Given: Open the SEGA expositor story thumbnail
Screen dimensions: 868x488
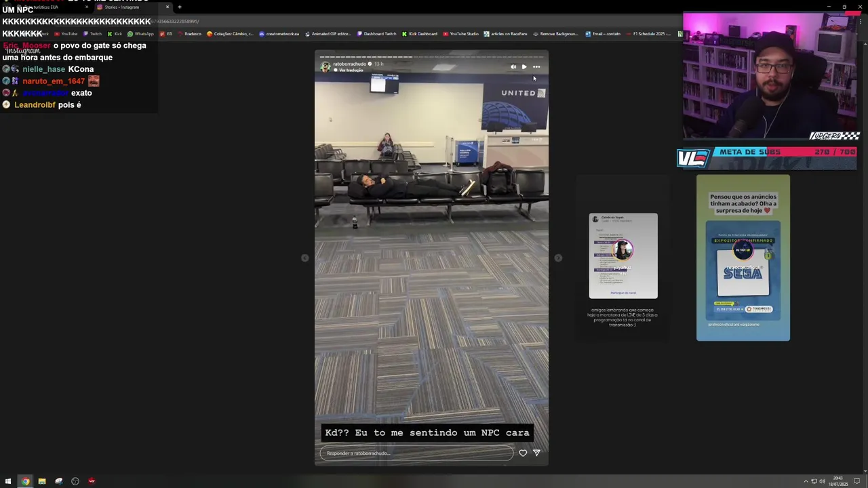Looking at the screenshot, I should coord(743,258).
